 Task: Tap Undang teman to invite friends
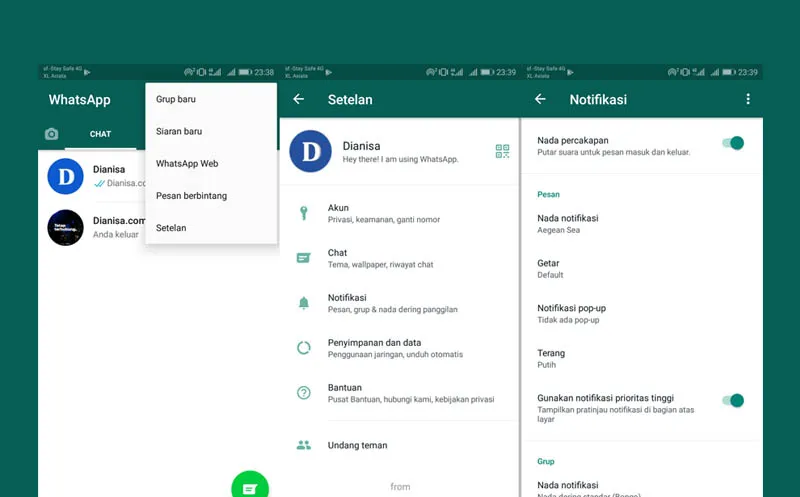(x=357, y=445)
